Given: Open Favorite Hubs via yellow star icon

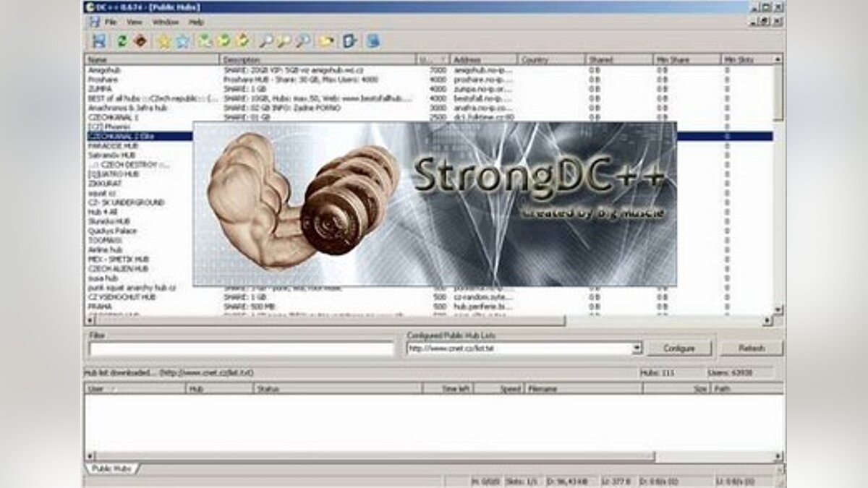Looking at the screenshot, I should (x=164, y=41).
